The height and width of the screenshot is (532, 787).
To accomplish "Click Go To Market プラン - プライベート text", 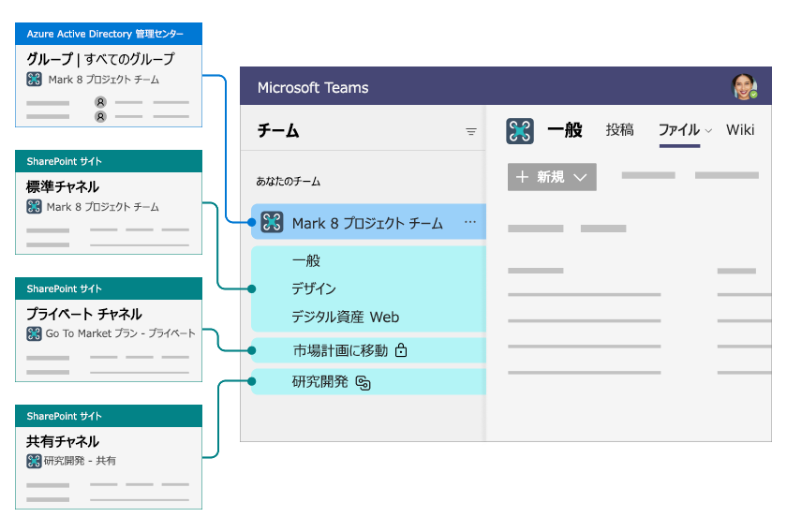I will click(121, 333).
